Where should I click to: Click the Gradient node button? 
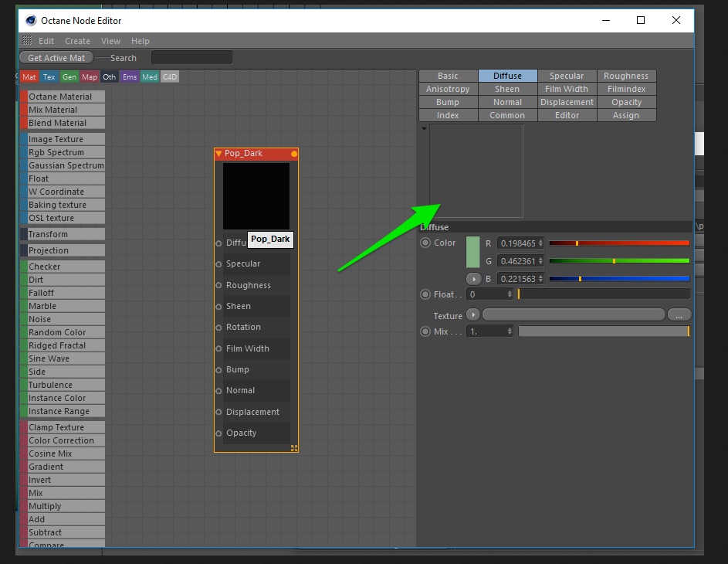point(63,467)
